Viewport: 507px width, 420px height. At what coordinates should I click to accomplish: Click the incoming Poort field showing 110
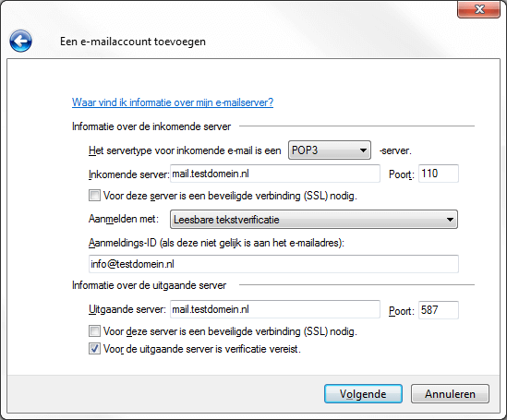439,174
